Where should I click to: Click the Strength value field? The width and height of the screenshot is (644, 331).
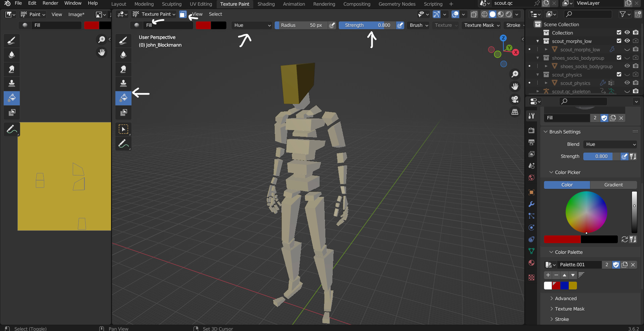tap(367, 25)
